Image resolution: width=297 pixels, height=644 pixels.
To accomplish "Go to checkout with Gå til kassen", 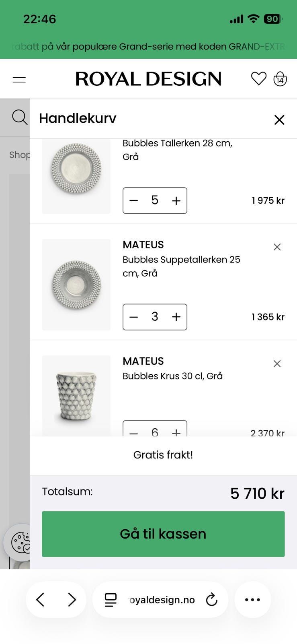I will click(x=163, y=534).
